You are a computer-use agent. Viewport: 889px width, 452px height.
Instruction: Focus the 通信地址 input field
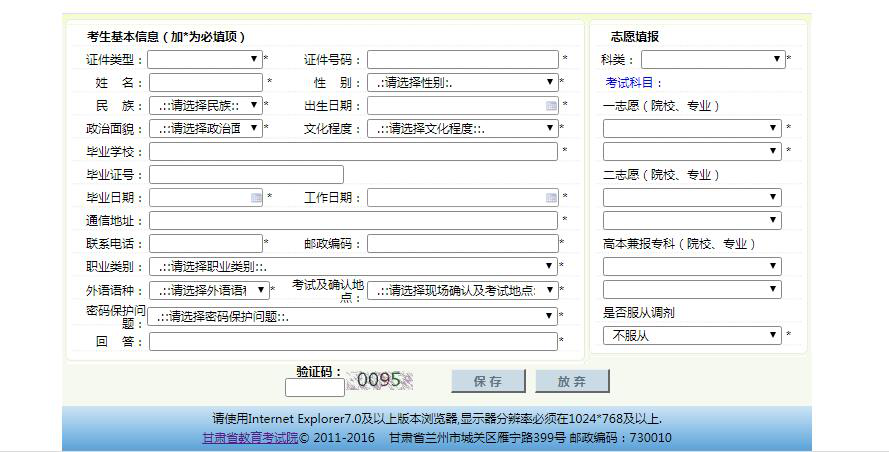click(x=353, y=221)
